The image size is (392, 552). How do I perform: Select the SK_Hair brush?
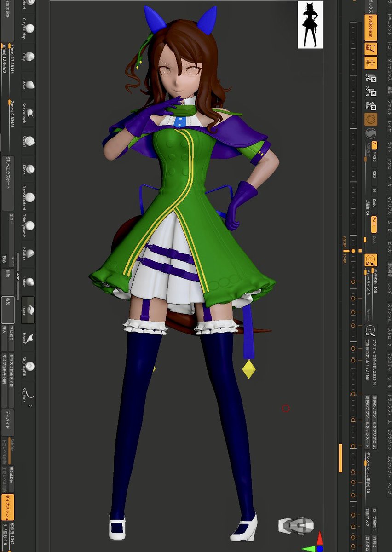click(28, 394)
